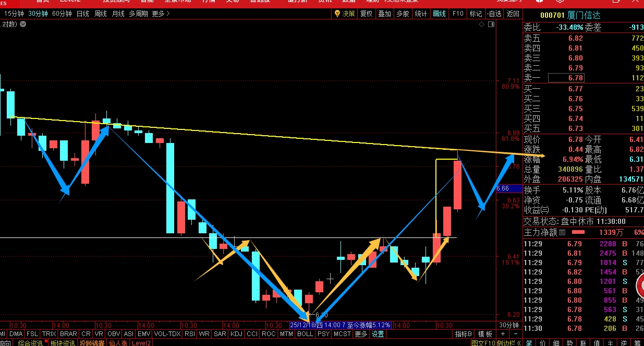Select the VOL-TDX indicator
644x346 pixels.
point(167,333)
